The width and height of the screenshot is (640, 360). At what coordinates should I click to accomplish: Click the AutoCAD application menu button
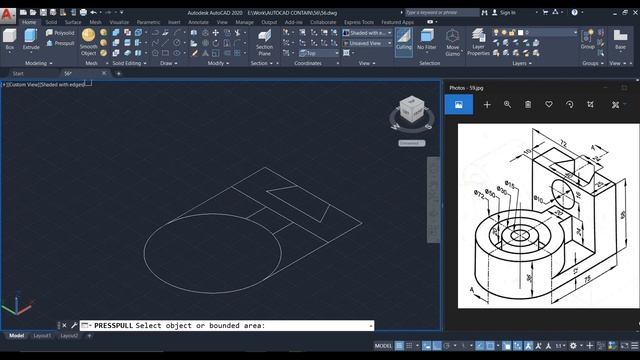pyautogui.click(x=7, y=16)
